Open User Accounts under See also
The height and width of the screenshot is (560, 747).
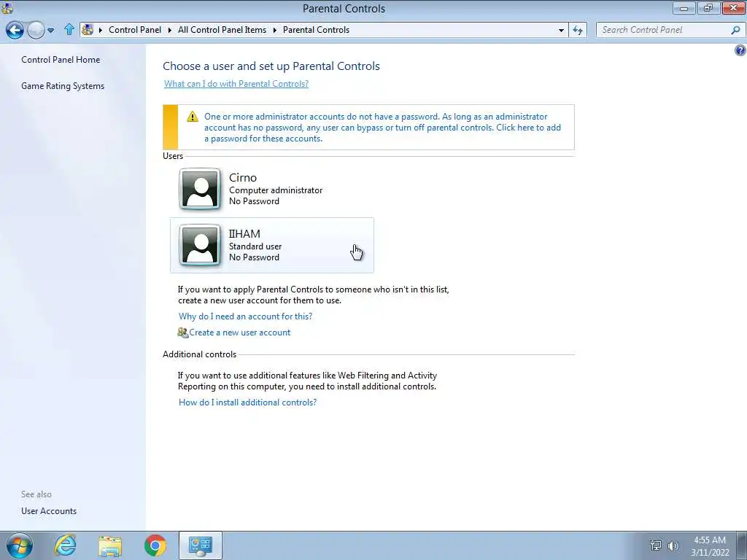49,511
